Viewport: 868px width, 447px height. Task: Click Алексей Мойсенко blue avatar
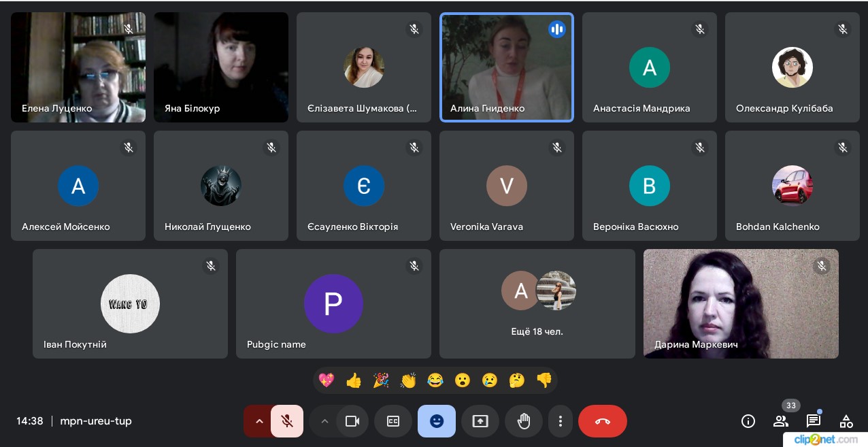tap(78, 186)
